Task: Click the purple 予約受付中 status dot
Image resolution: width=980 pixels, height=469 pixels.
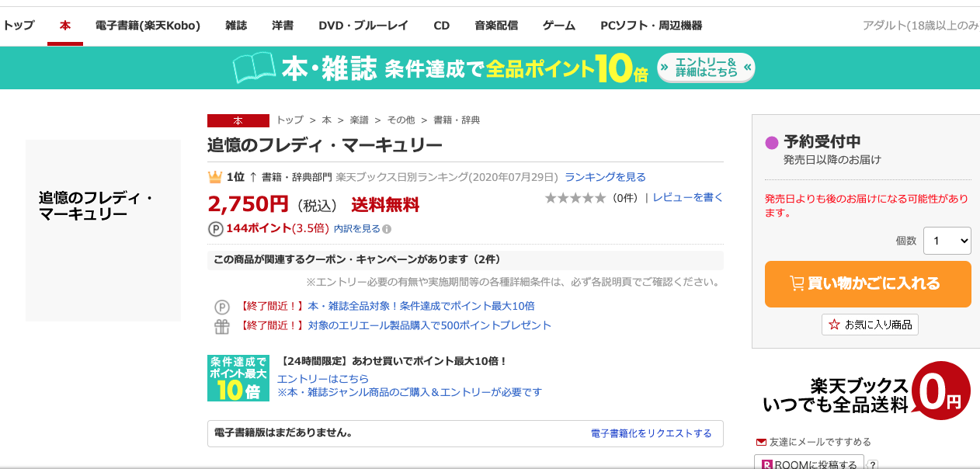Action: click(x=772, y=143)
